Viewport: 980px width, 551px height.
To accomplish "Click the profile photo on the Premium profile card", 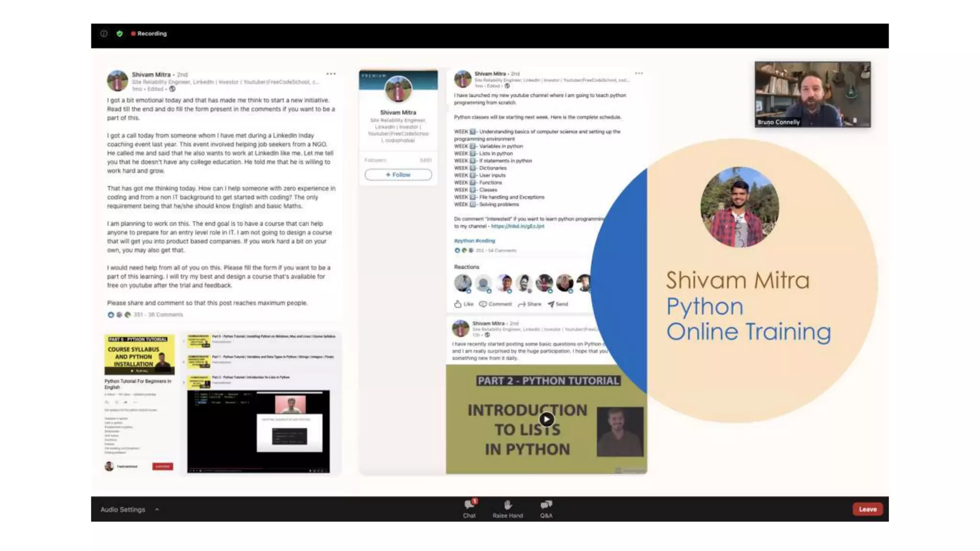I will 398,89.
